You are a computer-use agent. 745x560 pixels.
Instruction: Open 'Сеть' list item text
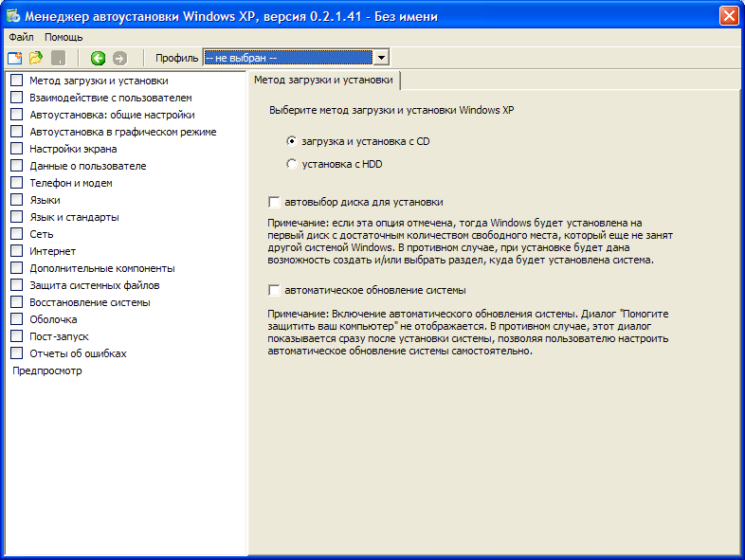coord(42,235)
